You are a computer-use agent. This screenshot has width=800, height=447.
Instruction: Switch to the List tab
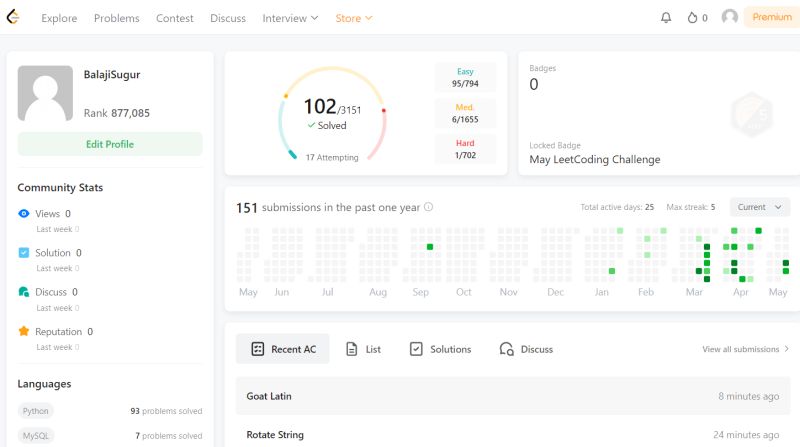[x=363, y=349]
